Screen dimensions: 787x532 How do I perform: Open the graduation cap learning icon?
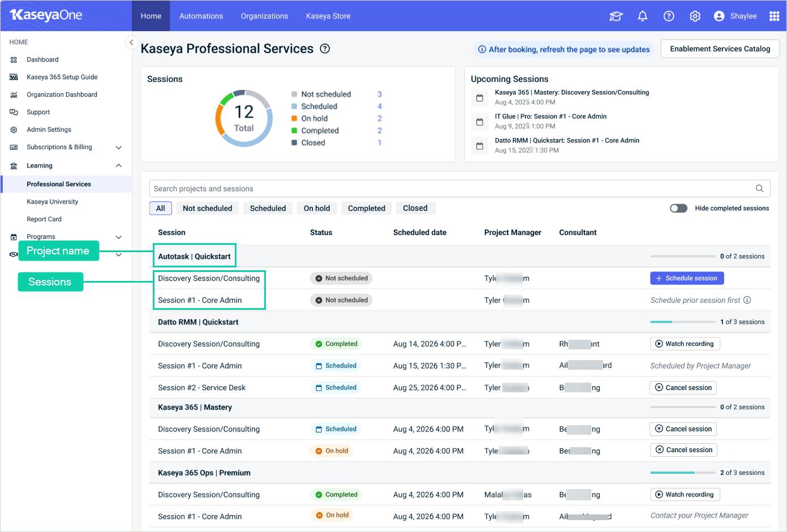point(616,16)
